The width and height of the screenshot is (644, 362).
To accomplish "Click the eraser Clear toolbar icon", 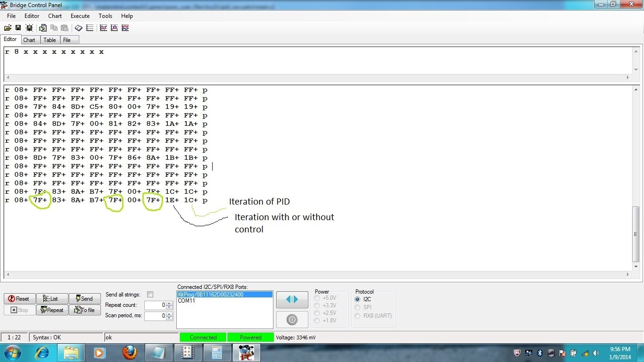I will [79, 28].
